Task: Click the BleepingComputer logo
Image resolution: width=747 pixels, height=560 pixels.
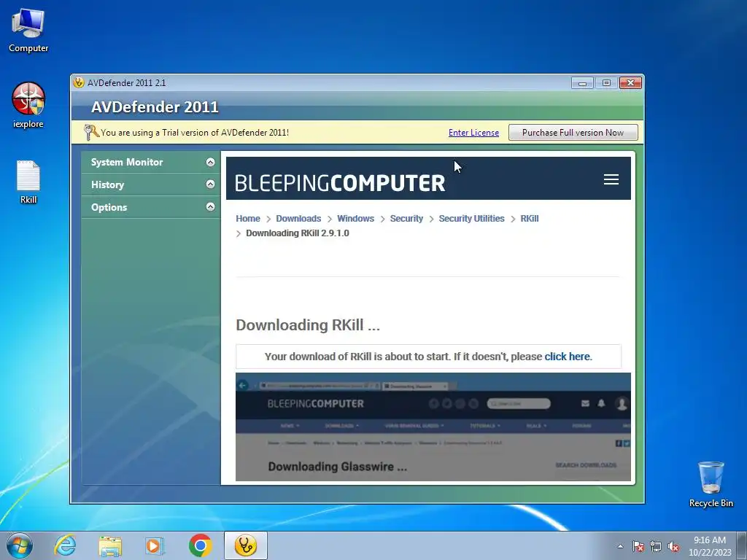Action: tap(340, 183)
